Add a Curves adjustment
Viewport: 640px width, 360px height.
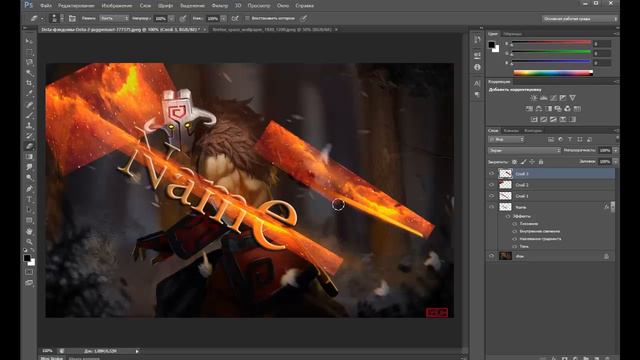coord(553,98)
